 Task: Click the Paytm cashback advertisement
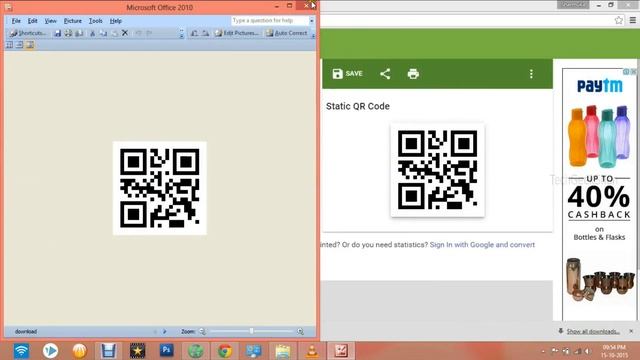point(599,194)
